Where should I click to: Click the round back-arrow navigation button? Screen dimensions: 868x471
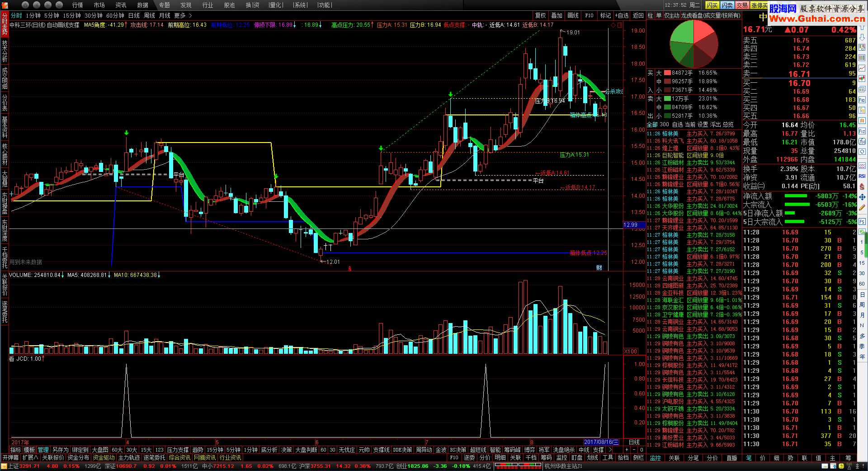pos(37,5)
